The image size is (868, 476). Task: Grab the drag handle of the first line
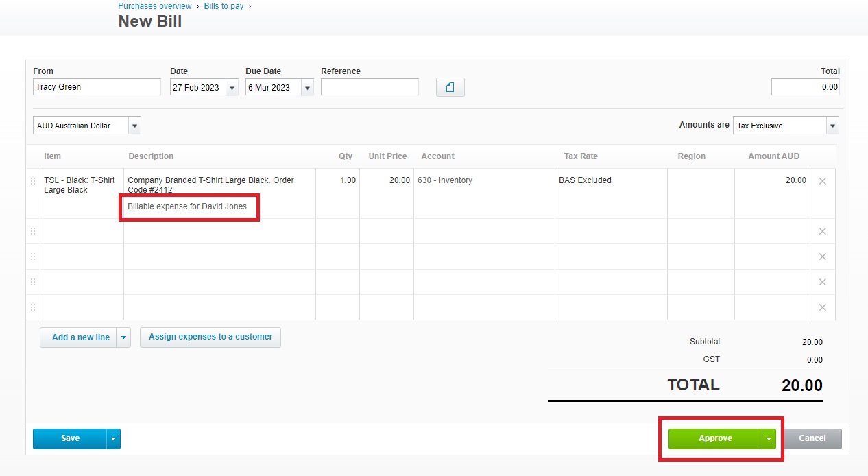[32, 181]
